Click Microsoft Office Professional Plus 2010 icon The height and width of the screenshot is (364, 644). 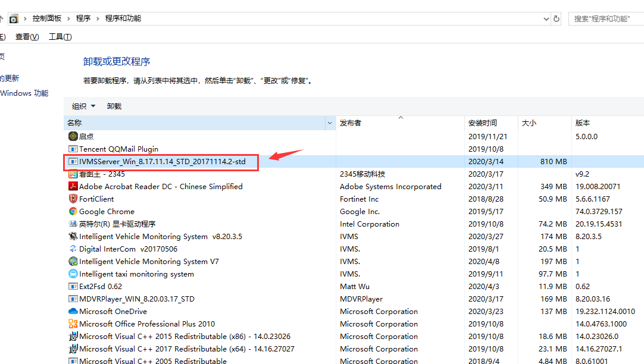tap(73, 324)
